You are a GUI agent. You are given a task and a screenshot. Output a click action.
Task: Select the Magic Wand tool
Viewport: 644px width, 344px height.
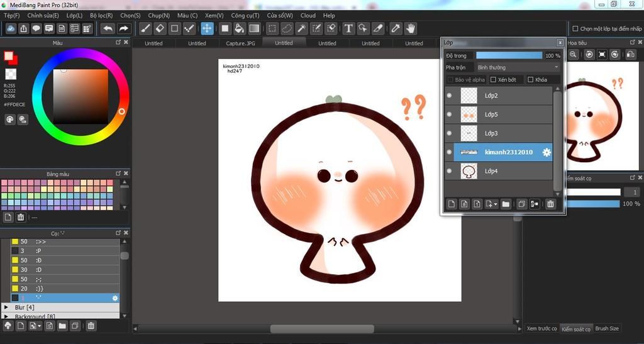[x=301, y=28]
